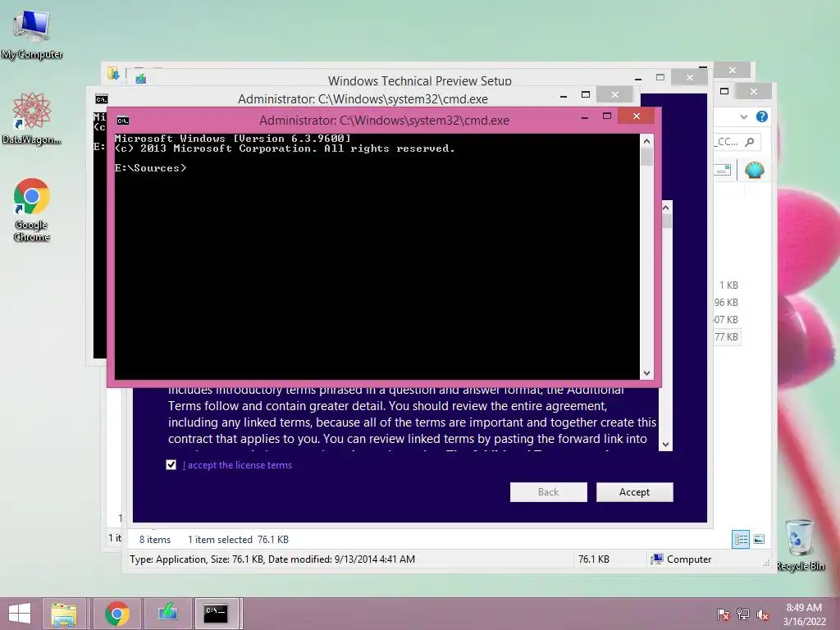Click the front cmd scrollbar thumb
840x630 pixels.
646,157
